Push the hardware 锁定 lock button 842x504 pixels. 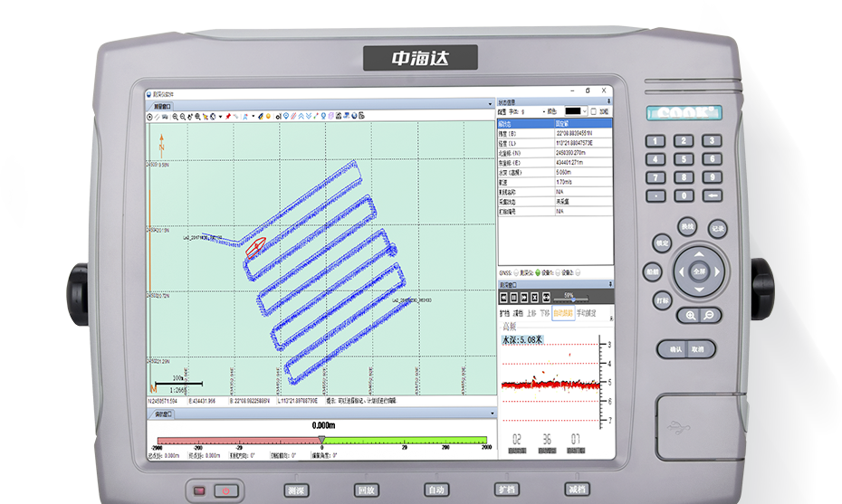(662, 243)
